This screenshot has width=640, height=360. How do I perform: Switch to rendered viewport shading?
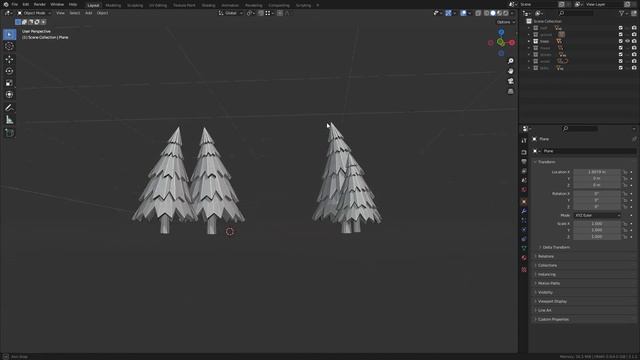tap(506, 13)
